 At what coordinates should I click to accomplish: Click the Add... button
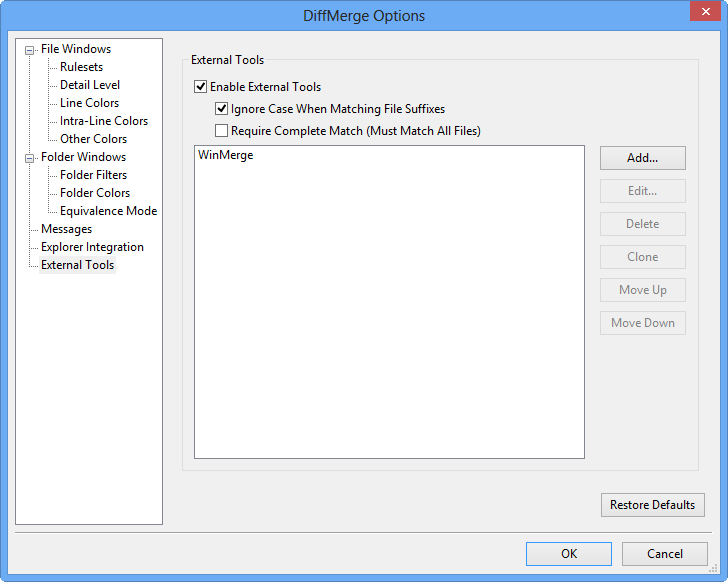pyautogui.click(x=642, y=158)
